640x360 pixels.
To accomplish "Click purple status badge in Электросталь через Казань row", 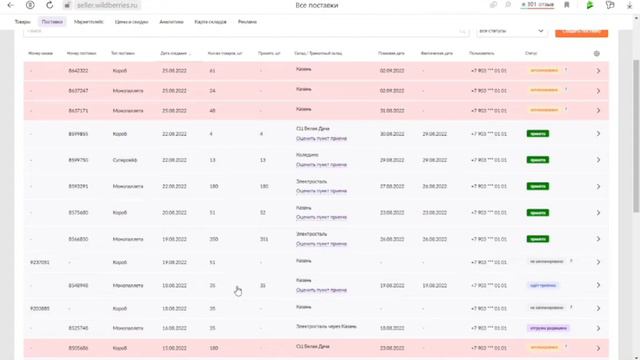I will 548,328.
